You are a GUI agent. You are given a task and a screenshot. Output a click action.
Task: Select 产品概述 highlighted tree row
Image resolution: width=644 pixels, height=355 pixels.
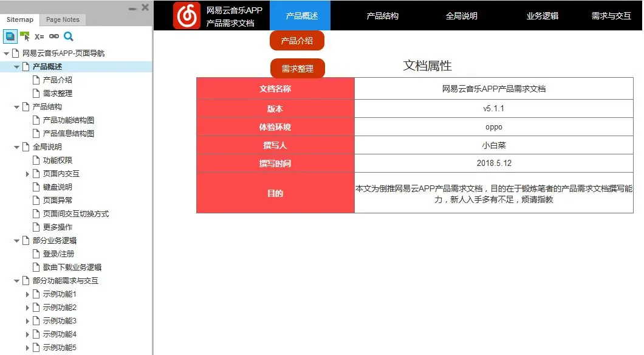tap(76, 67)
